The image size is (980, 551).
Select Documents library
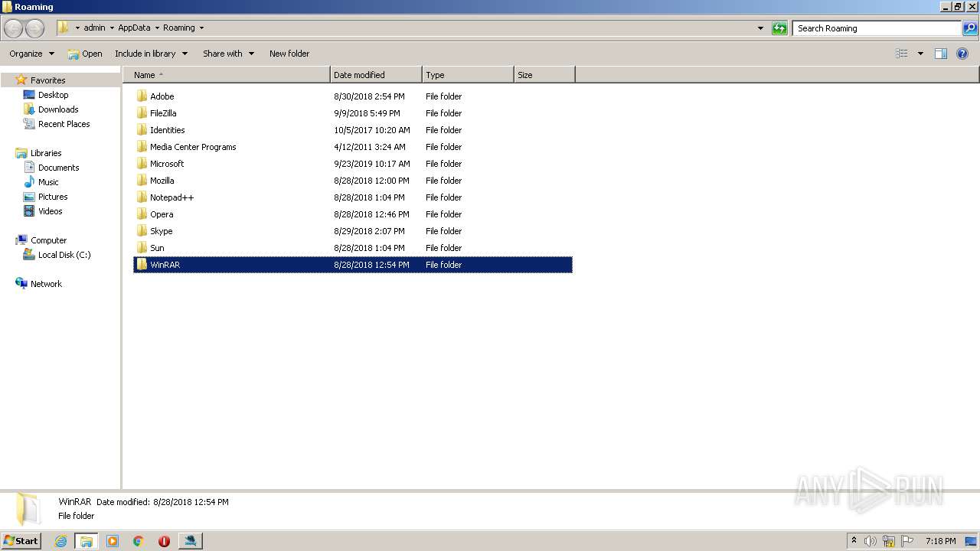(58, 168)
